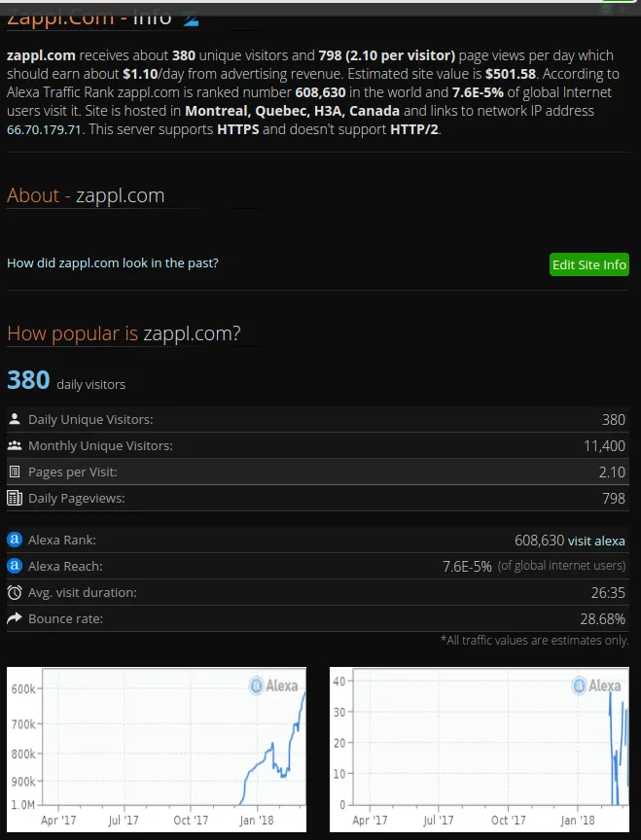The width and height of the screenshot is (641, 840).
Task: Click the Pages per Visit page icon
Action: pyautogui.click(x=15, y=472)
